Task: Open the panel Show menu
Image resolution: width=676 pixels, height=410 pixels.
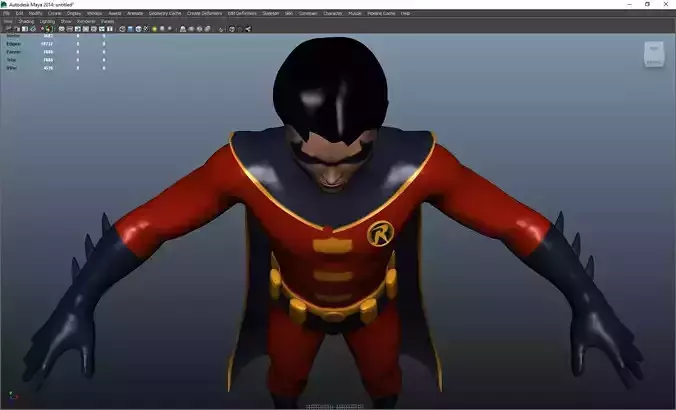Action: click(x=66, y=21)
